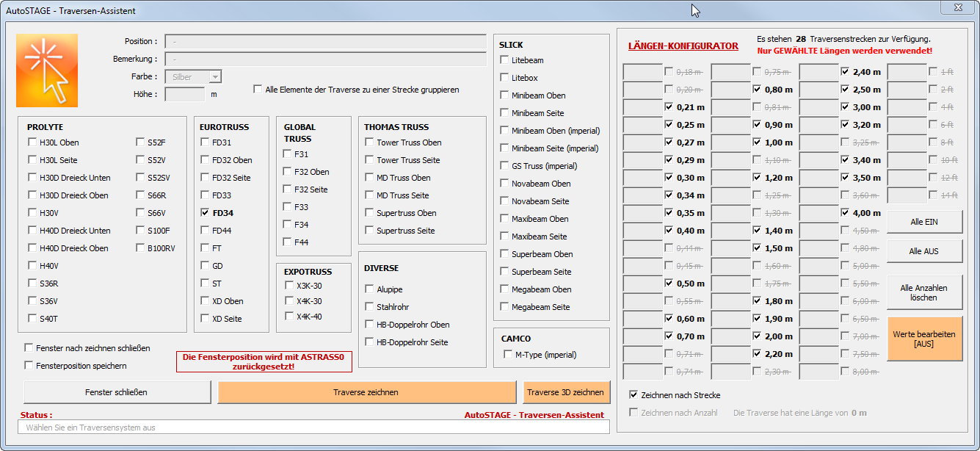The image size is (980, 451).
Task: Click Alle Anzahlen löschen button
Action: coord(923,292)
